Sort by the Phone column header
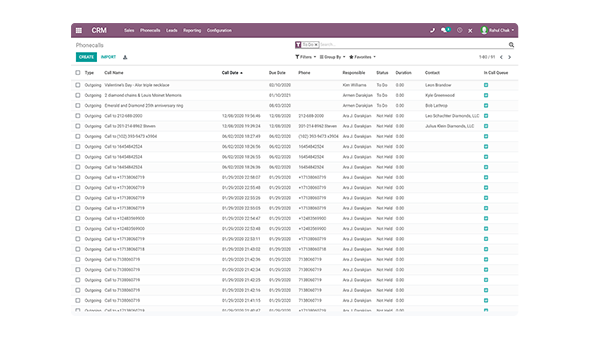Screen dimensions: 590x360 click(x=304, y=73)
